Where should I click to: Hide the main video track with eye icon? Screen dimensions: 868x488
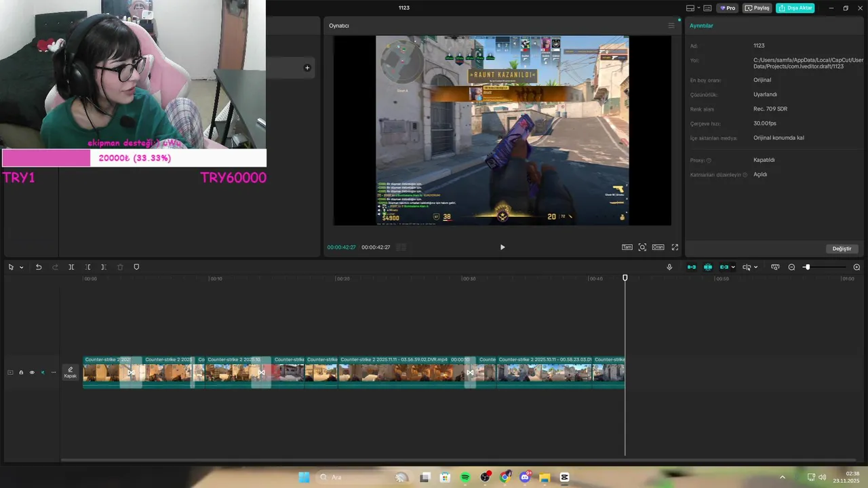(x=31, y=372)
